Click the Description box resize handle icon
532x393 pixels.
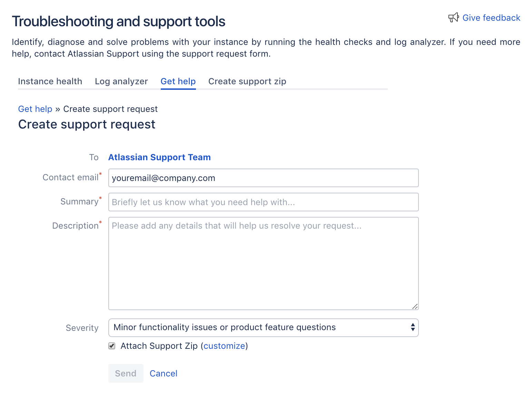[415, 306]
